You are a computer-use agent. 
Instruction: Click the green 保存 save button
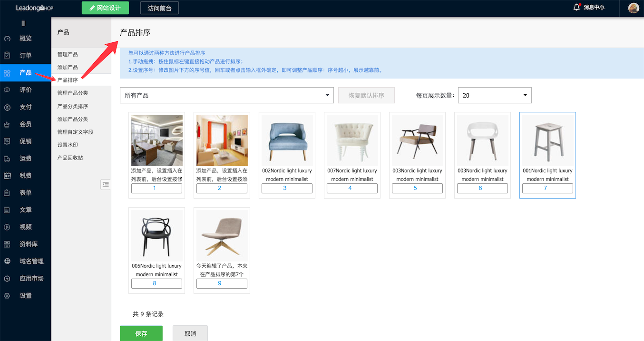click(x=141, y=333)
